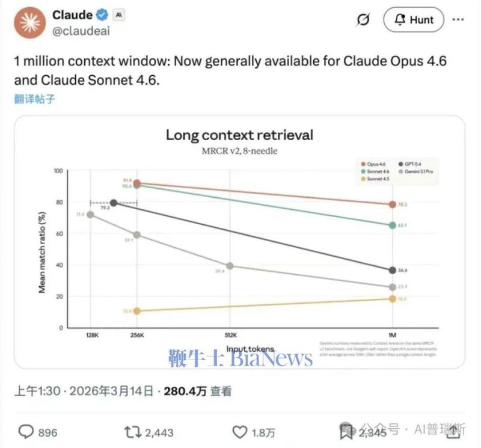Open the more options ellipsis menu
Image resolution: width=481 pixels, height=448 pixels.
[x=457, y=20]
